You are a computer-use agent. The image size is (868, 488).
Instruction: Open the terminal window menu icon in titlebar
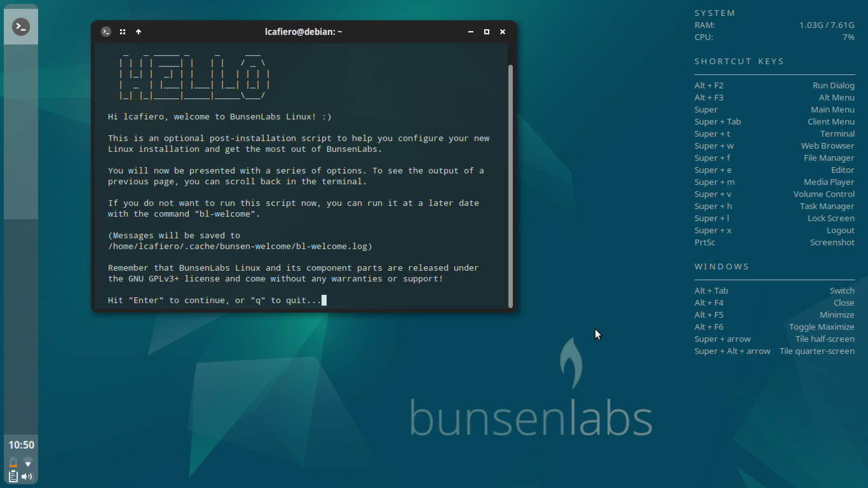tap(106, 32)
